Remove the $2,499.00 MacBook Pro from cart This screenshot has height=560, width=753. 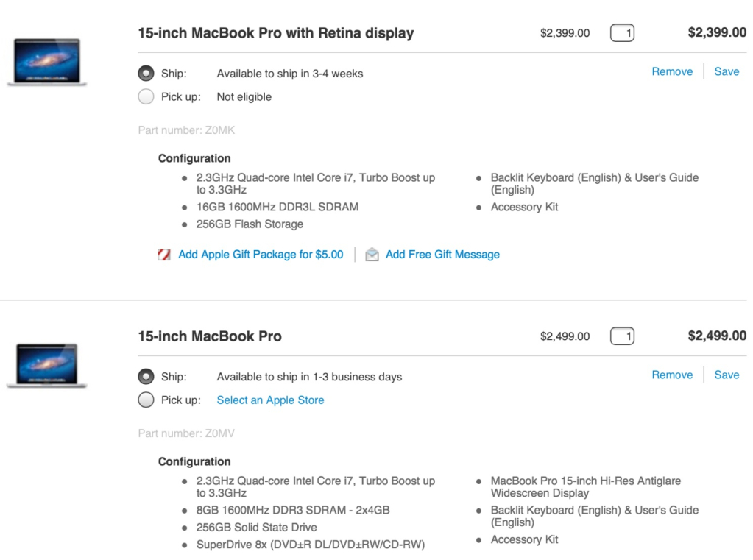pos(672,375)
